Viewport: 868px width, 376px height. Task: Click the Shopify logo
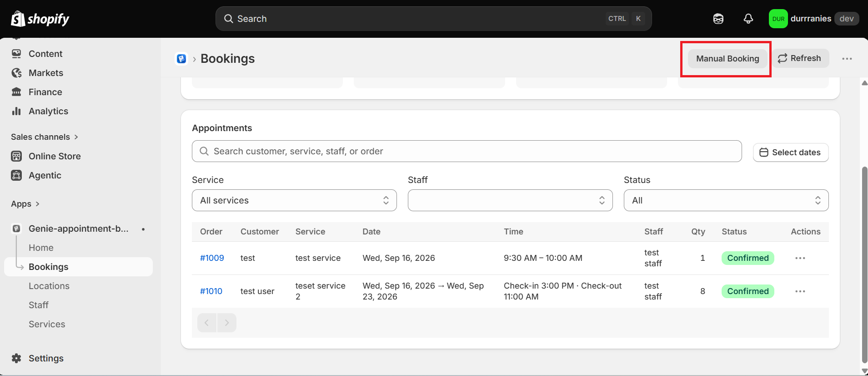pyautogui.click(x=40, y=19)
